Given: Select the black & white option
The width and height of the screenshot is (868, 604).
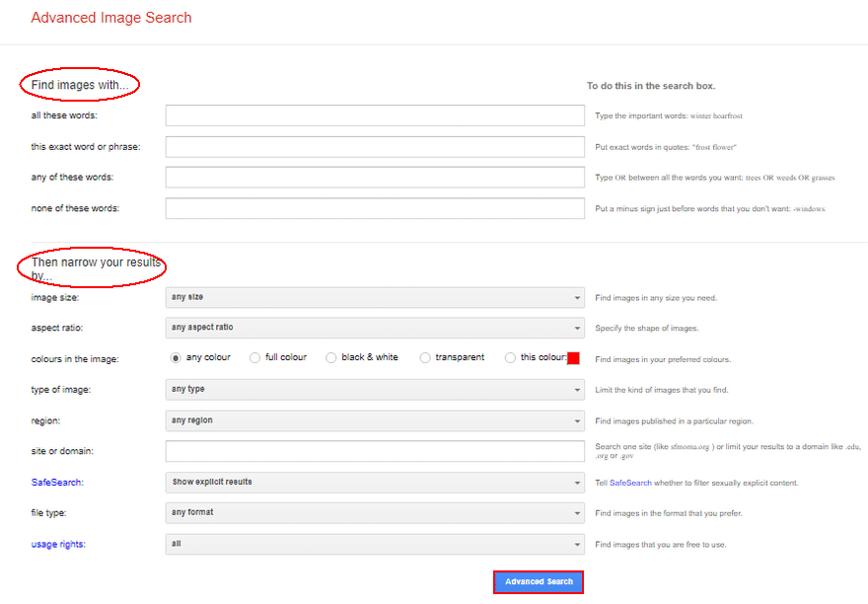Looking at the screenshot, I should [x=330, y=357].
